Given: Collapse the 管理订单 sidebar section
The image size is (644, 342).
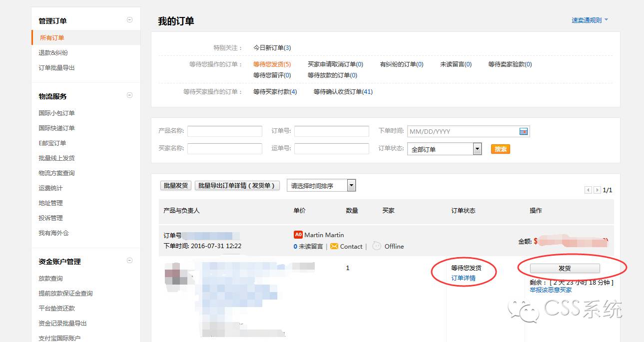Looking at the screenshot, I should (x=130, y=20).
